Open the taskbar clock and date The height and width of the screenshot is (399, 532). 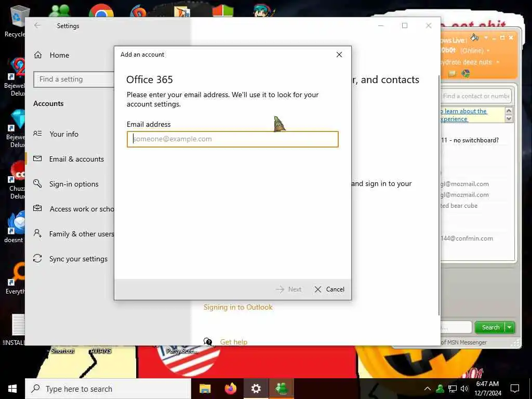tap(487, 389)
